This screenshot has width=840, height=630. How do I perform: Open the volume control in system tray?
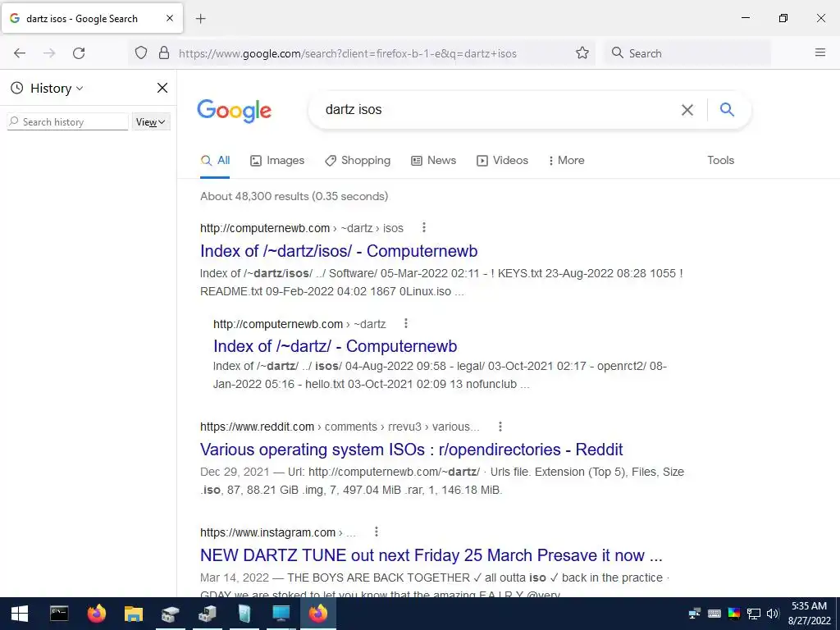click(x=772, y=614)
